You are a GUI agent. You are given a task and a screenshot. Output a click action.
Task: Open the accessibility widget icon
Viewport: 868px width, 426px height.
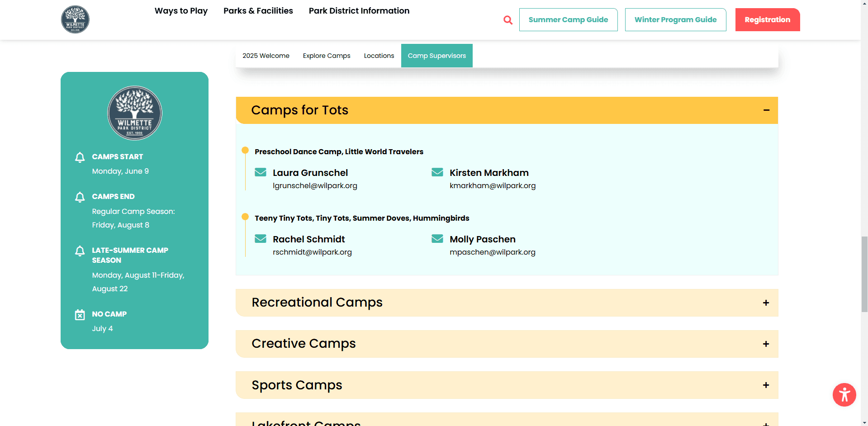pos(844,395)
